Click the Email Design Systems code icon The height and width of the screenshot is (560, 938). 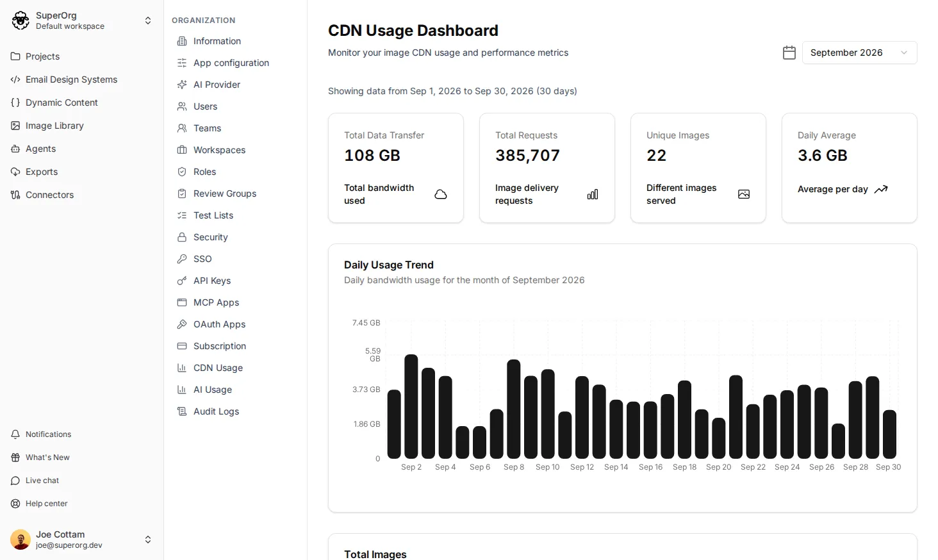(15, 79)
